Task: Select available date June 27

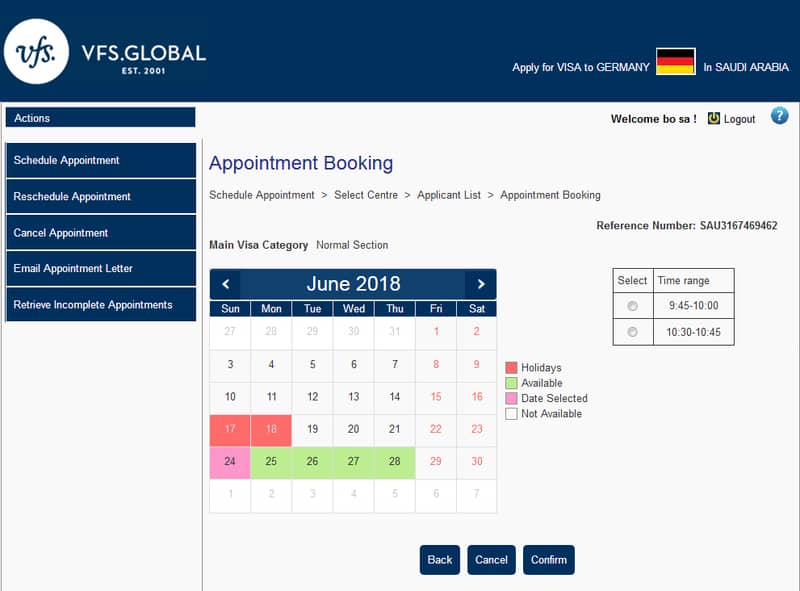Action: pyautogui.click(x=354, y=462)
